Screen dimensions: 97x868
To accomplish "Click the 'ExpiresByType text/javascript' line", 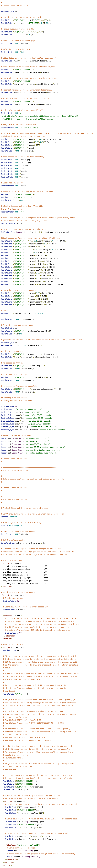I will [29, 427].
